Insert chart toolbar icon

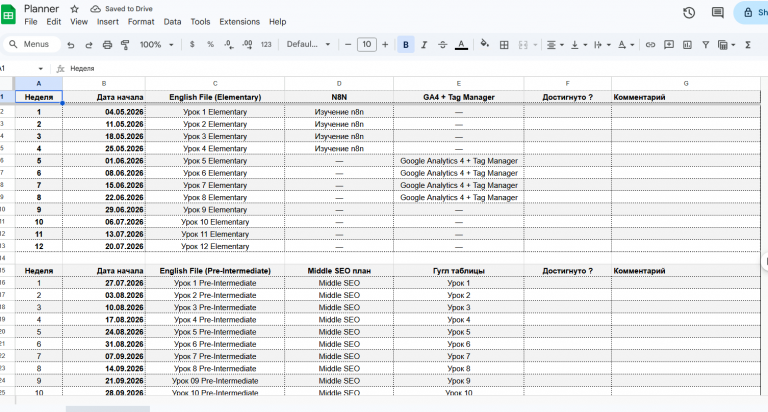pyautogui.click(x=687, y=45)
